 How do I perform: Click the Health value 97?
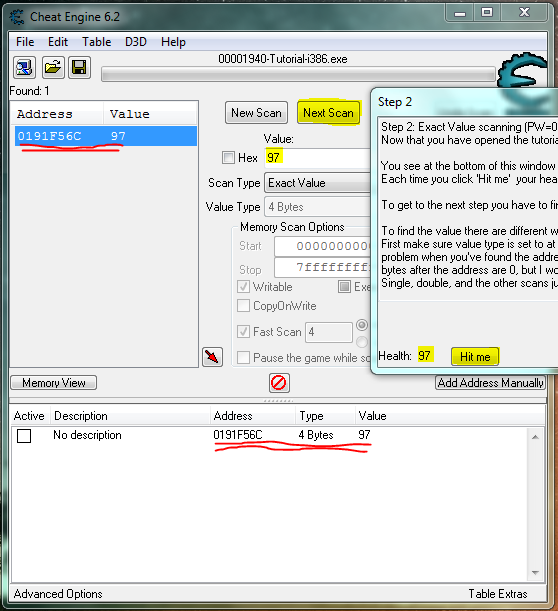point(424,355)
